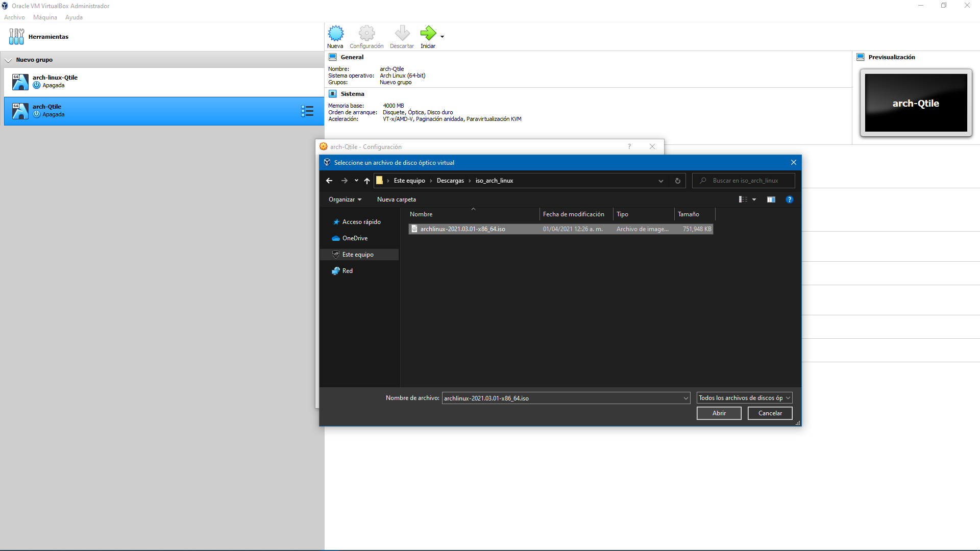Collapse the Nuevo grupo group
Image resolution: width=980 pixels, height=551 pixels.
pos(8,60)
